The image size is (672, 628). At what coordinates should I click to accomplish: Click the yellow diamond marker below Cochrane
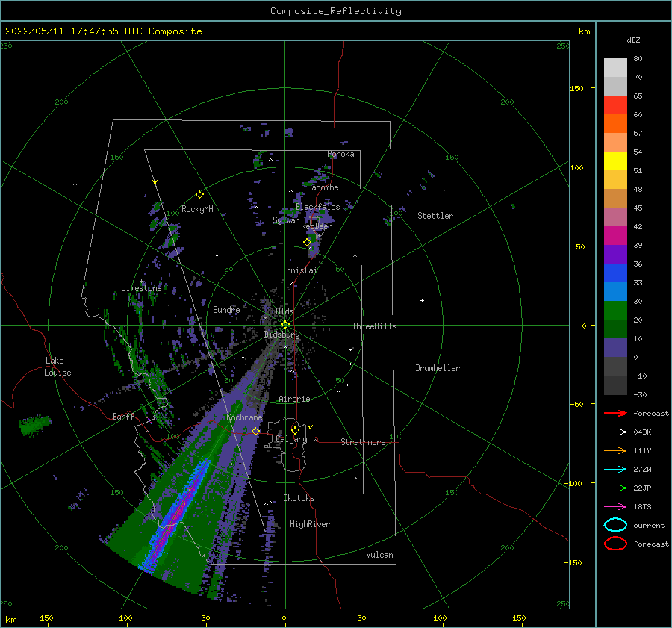click(255, 431)
